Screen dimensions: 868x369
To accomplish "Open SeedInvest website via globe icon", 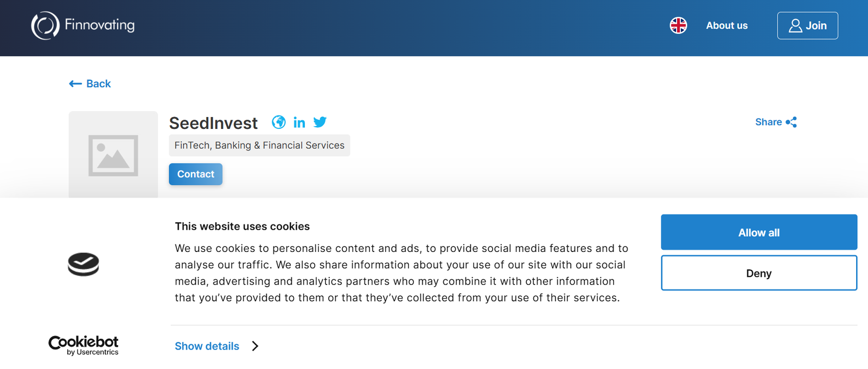I will pos(279,122).
